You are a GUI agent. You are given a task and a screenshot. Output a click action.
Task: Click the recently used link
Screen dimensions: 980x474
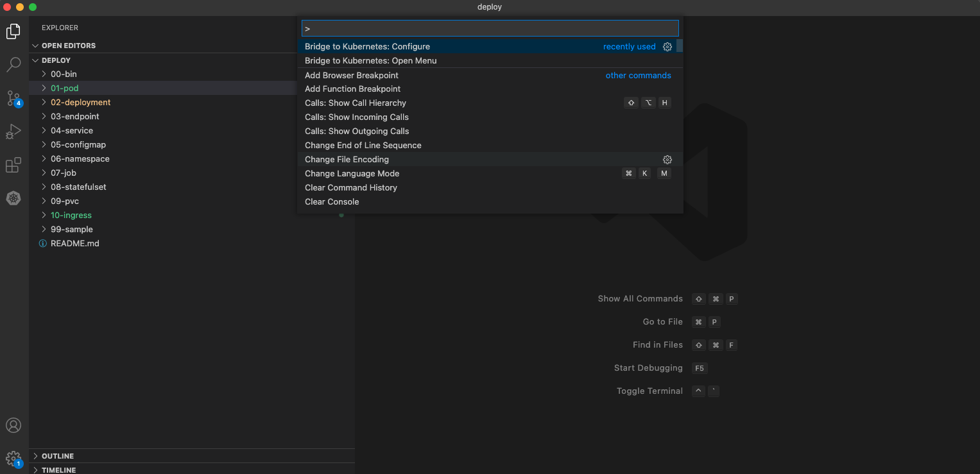click(x=629, y=46)
